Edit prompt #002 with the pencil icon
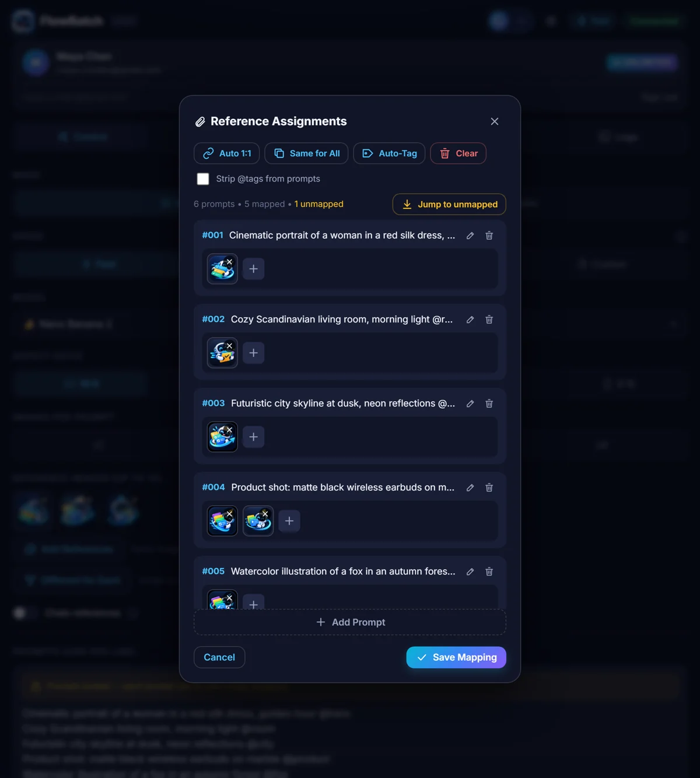 point(470,320)
